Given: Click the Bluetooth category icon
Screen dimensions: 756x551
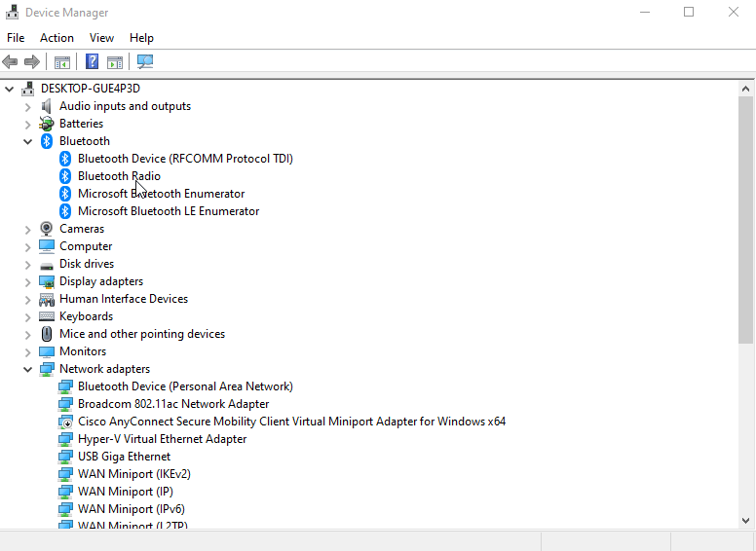Looking at the screenshot, I should tap(47, 141).
